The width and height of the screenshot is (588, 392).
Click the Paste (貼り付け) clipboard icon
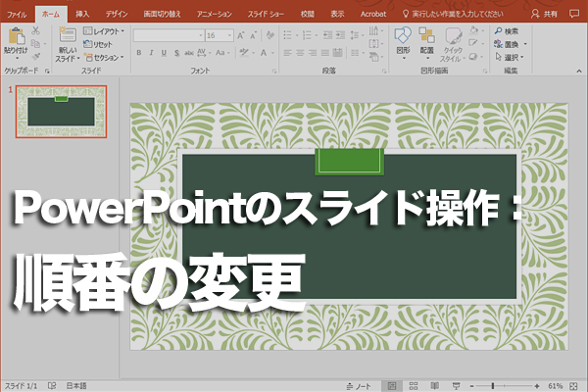(x=17, y=36)
